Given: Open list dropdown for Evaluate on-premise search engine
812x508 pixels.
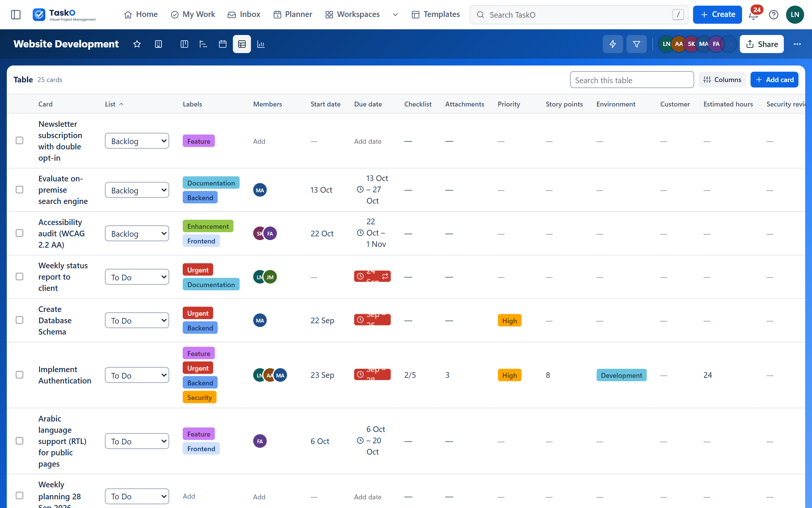Looking at the screenshot, I should (137, 190).
